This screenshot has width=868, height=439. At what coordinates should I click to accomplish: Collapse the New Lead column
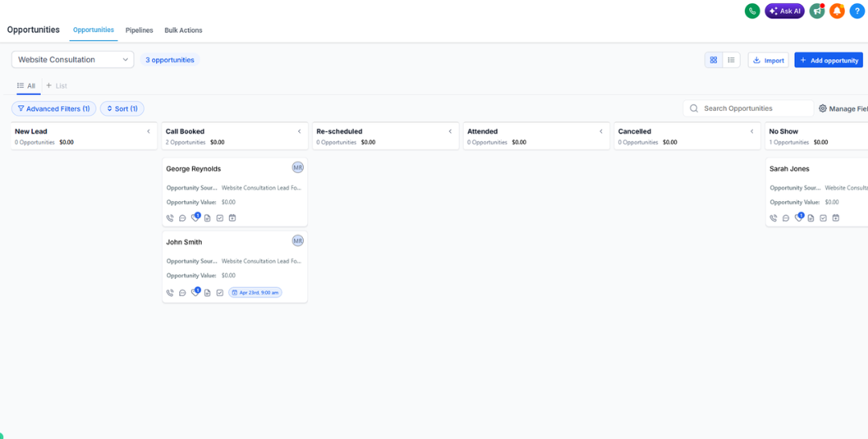coord(149,131)
